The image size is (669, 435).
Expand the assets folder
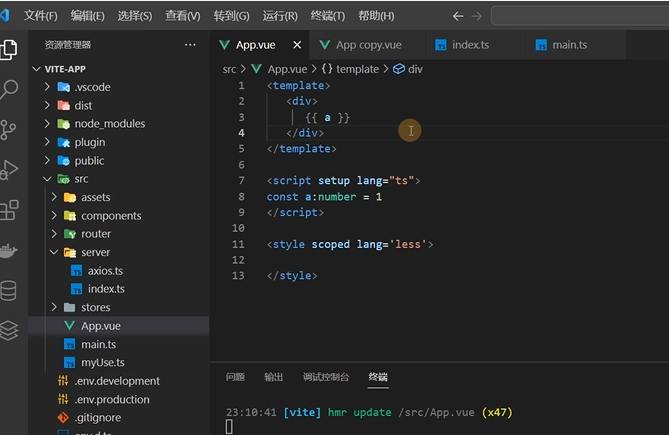pyautogui.click(x=54, y=197)
